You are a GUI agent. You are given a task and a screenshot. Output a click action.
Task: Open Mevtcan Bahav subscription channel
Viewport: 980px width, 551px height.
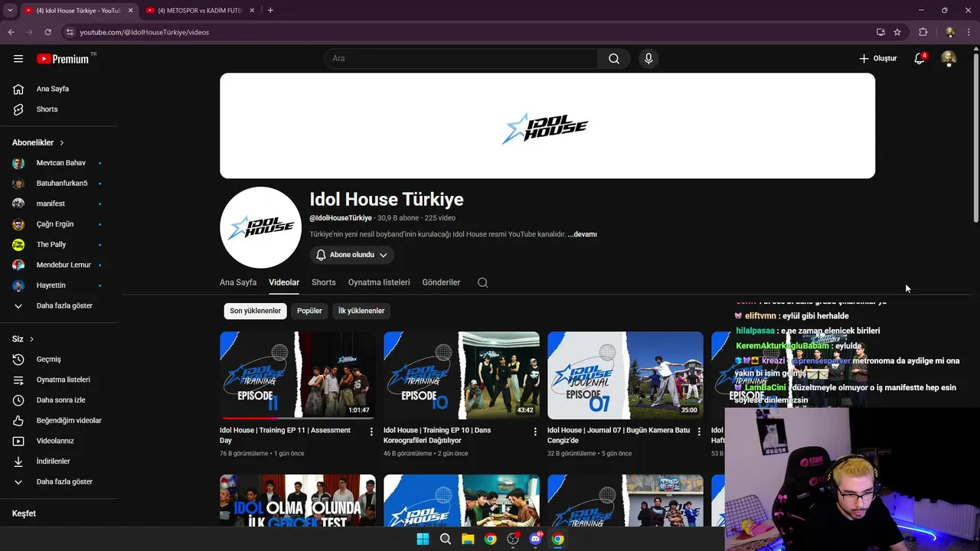pos(61,163)
